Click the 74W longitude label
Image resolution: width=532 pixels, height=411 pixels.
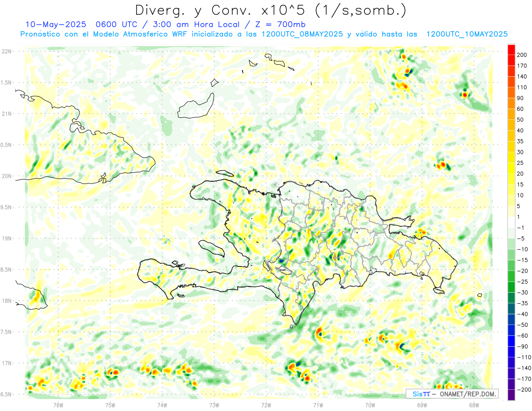[162, 405]
